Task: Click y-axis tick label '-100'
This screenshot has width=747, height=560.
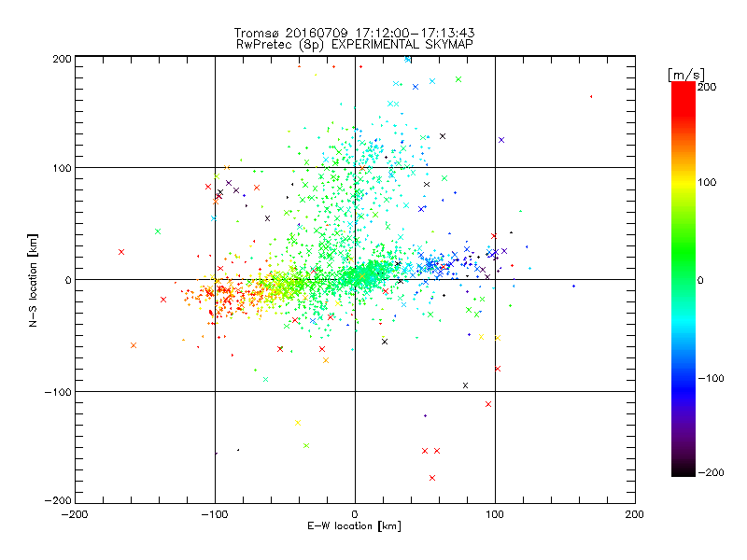Action: (x=58, y=392)
